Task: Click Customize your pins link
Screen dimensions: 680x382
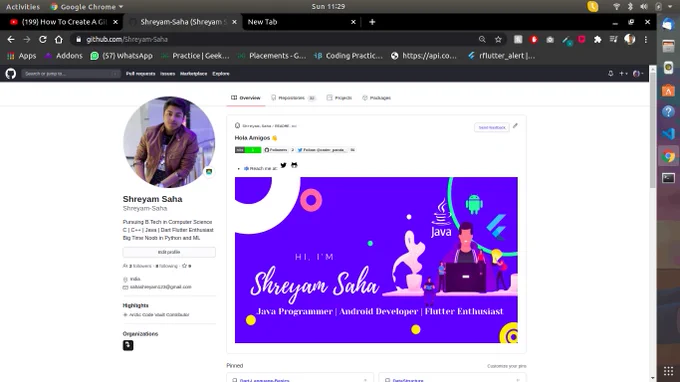Action: tap(507, 366)
